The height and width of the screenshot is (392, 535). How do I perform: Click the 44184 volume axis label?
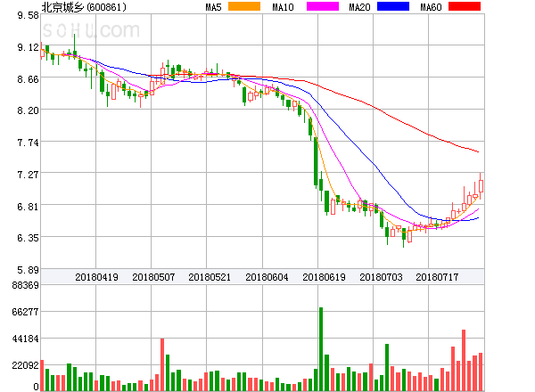pyautogui.click(x=26, y=339)
